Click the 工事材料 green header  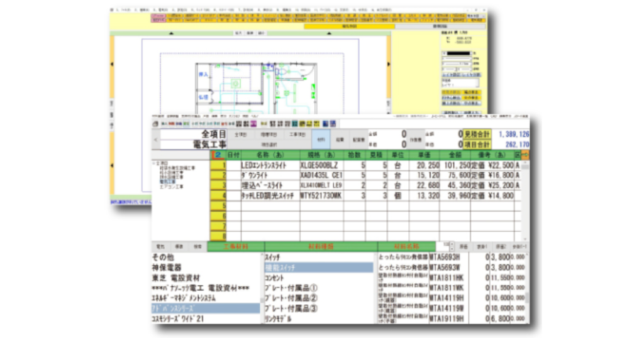[236, 247]
